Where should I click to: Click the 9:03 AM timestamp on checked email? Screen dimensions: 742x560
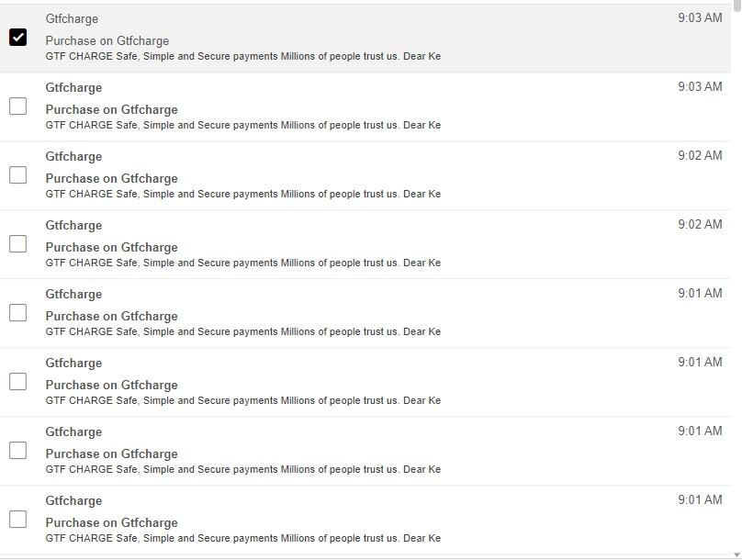700,17
